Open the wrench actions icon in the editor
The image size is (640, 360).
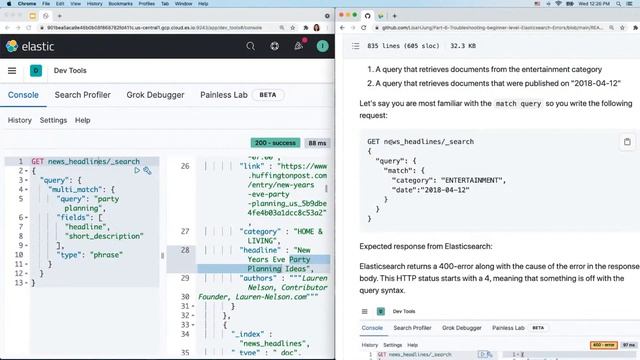147,171
